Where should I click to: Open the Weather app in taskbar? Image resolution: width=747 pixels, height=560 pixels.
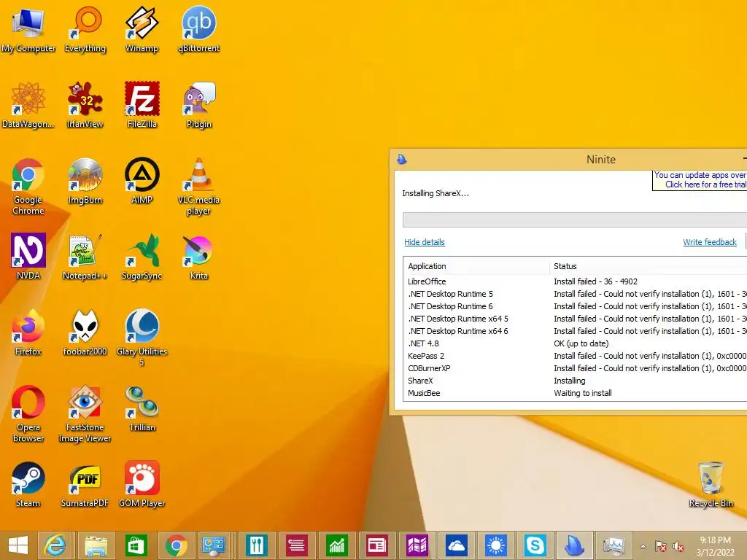pos(496,545)
